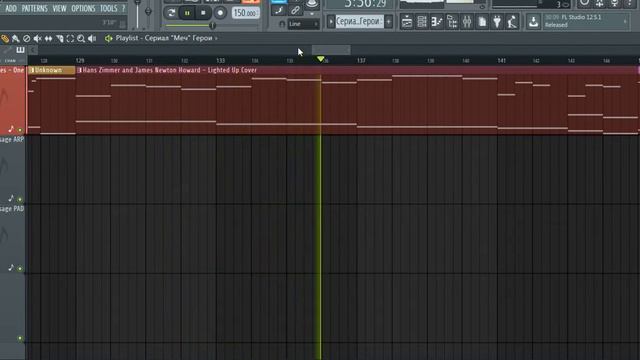
Task: Click the master volume vertical slider
Action: pyautogui.click(x=138, y=13)
